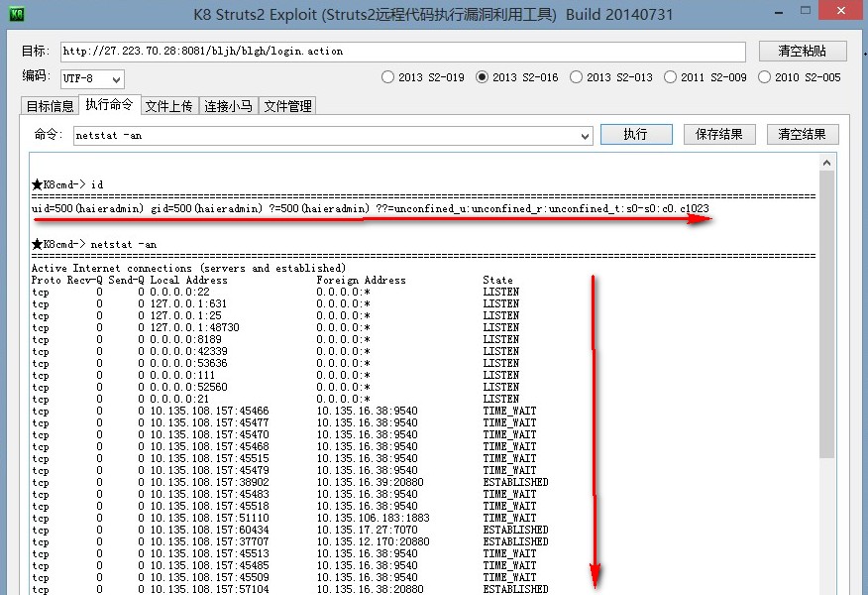Click local address 127.0.0.1:48730 entry
This screenshot has height=595, width=868.
point(195,327)
